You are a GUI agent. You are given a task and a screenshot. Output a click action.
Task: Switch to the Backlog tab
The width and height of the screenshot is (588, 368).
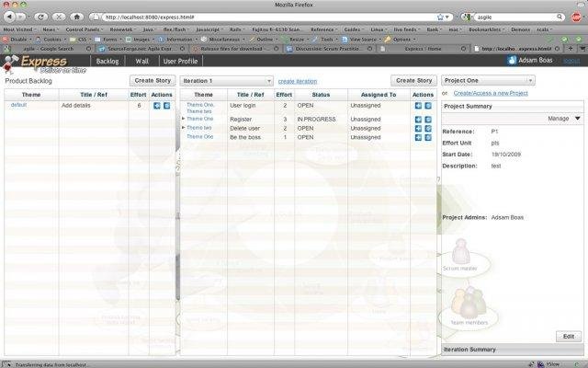[x=107, y=62]
